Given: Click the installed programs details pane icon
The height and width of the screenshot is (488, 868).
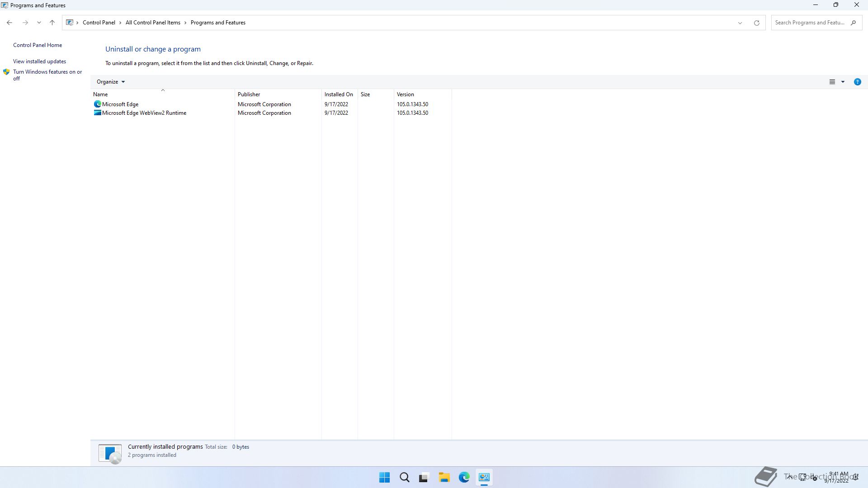Looking at the screenshot, I should pyautogui.click(x=110, y=453).
